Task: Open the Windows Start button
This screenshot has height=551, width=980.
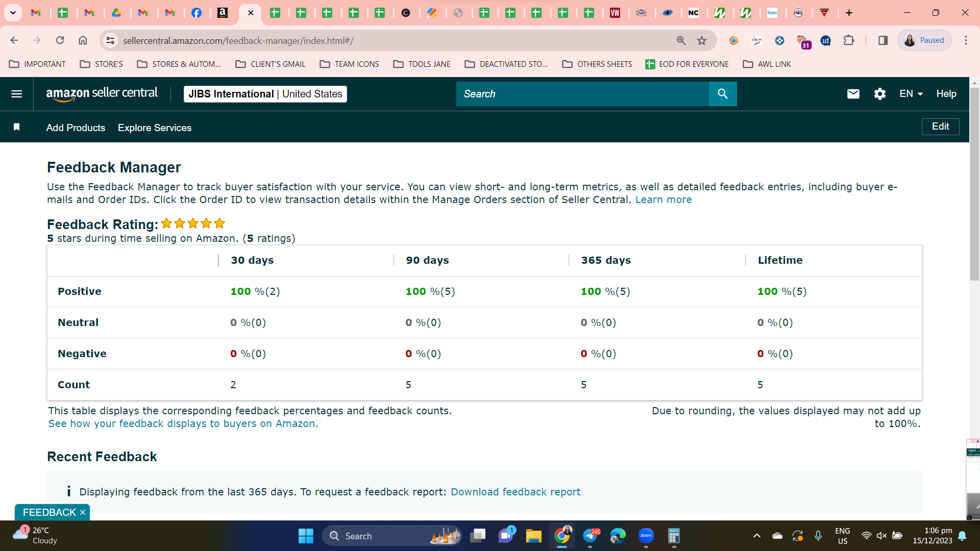Action: [x=306, y=536]
